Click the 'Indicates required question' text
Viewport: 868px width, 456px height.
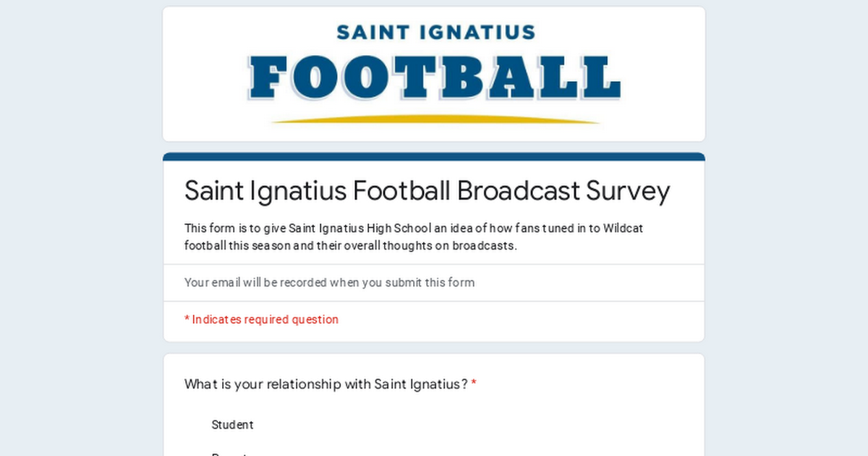pyautogui.click(x=265, y=319)
